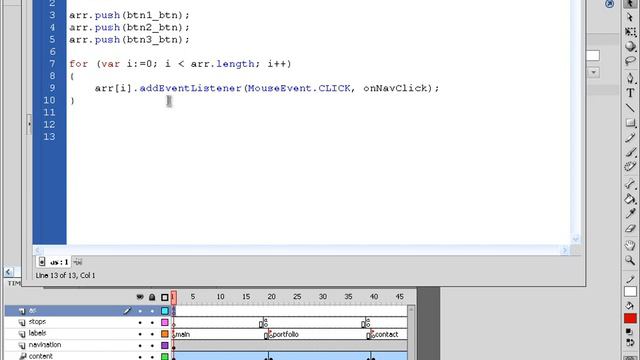
Task: Select the Pen tool
Action: coord(630,77)
